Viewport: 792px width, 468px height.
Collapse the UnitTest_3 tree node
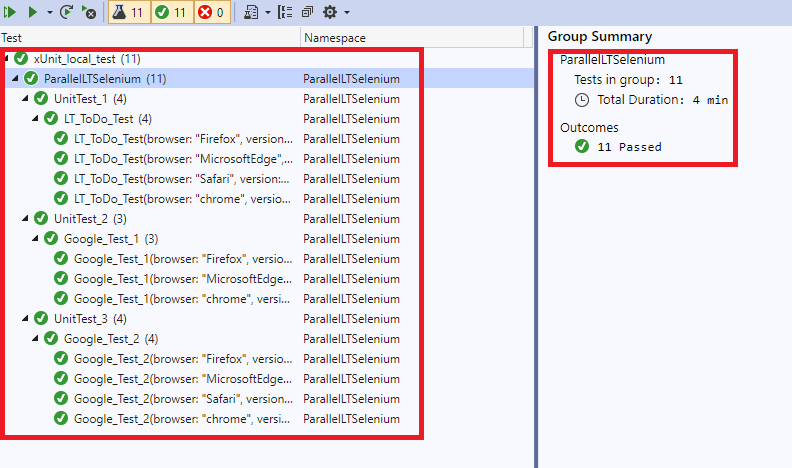pyautogui.click(x=26, y=319)
